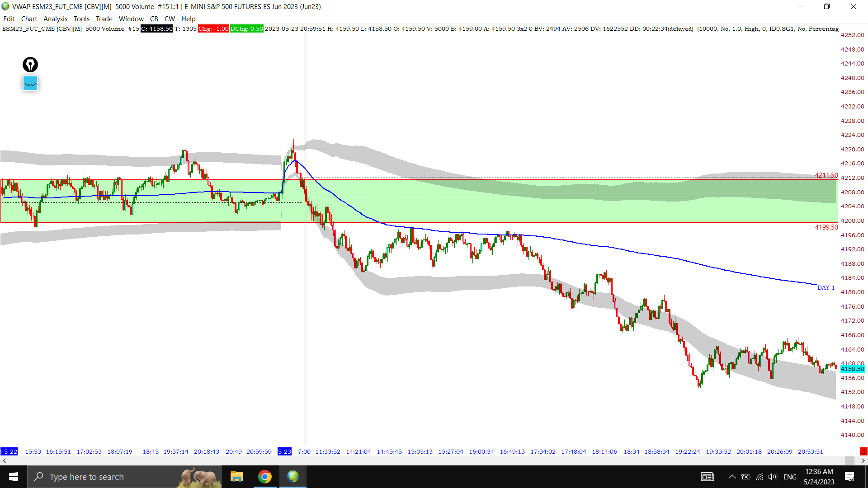The width and height of the screenshot is (868, 488).
Task: Click the scroll left arrow on chart scrollbar
Action: [x=5, y=460]
